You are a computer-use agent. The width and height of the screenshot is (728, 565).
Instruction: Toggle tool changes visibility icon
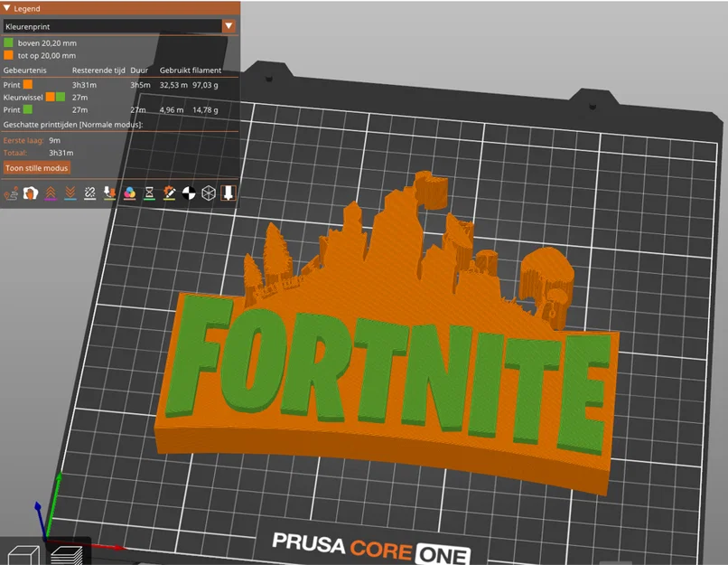click(110, 193)
